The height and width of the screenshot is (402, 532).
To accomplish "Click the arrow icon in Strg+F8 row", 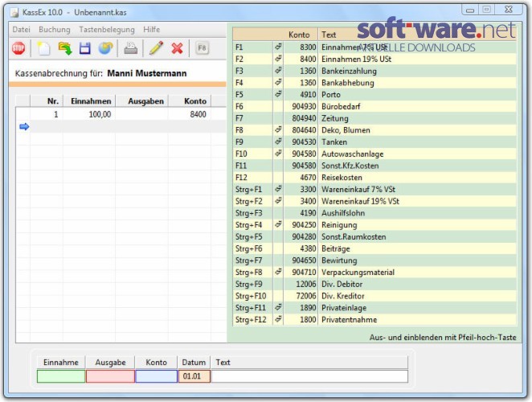I will (x=278, y=272).
